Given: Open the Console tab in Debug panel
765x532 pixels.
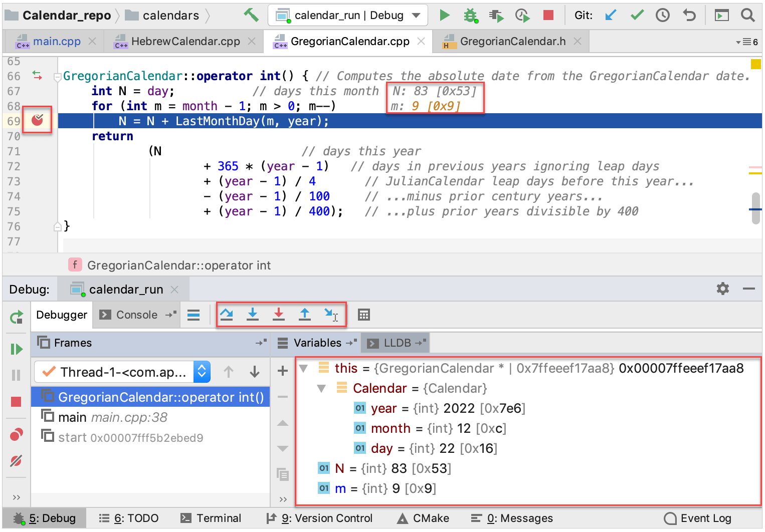Looking at the screenshot, I should pyautogui.click(x=136, y=315).
